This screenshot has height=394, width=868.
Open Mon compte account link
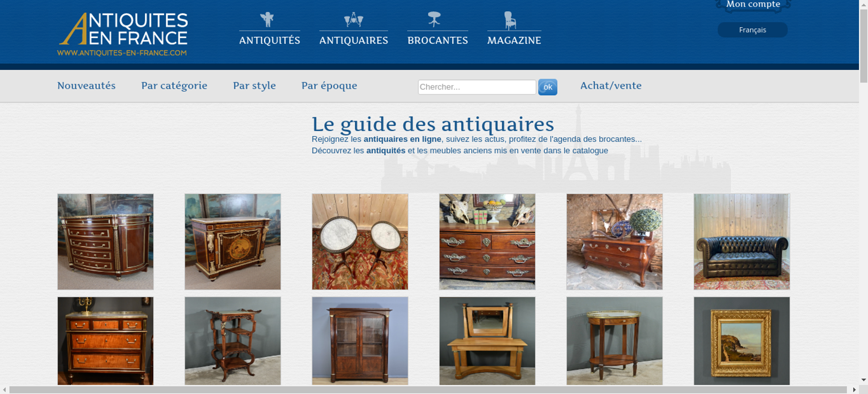753,4
